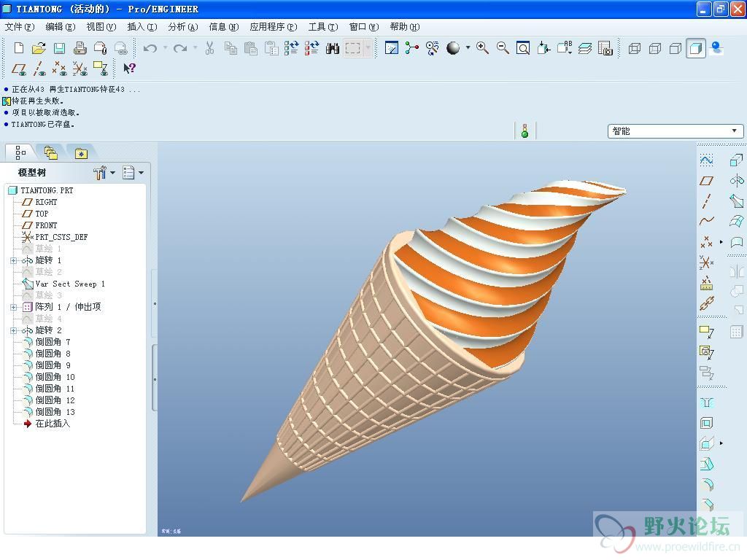
Task: Select the Datum Axis tool on the right toolbar
Action: [706, 201]
